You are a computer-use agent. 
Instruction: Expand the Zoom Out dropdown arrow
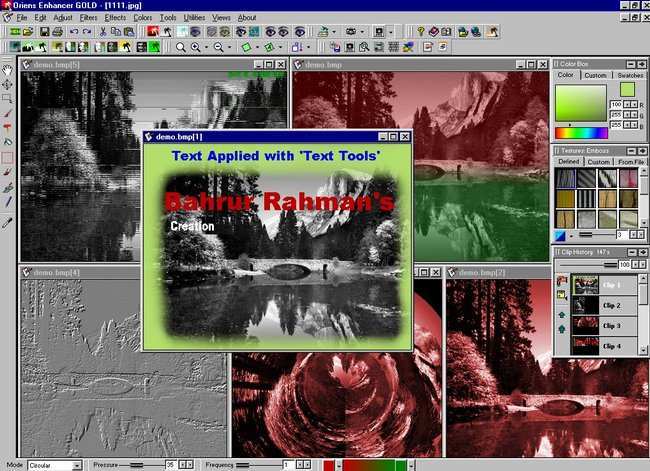[229, 47]
